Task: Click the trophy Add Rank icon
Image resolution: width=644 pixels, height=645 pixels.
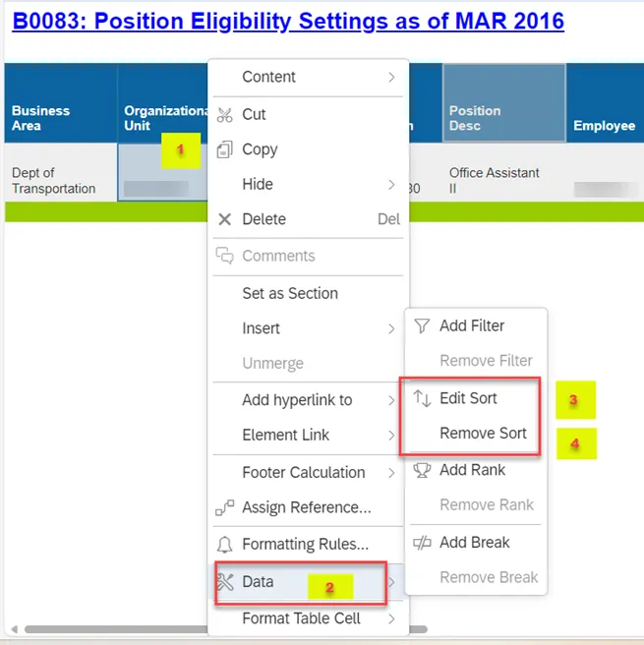Action: 422,470
